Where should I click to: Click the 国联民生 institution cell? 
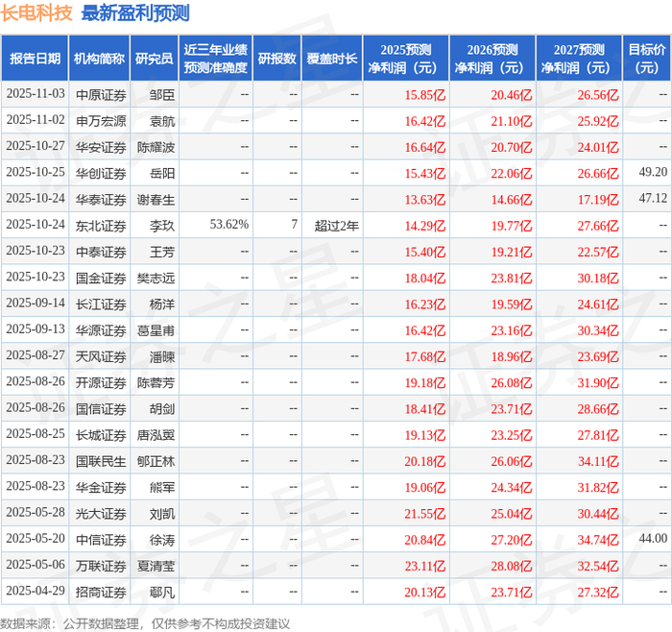click(x=101, y=461)
